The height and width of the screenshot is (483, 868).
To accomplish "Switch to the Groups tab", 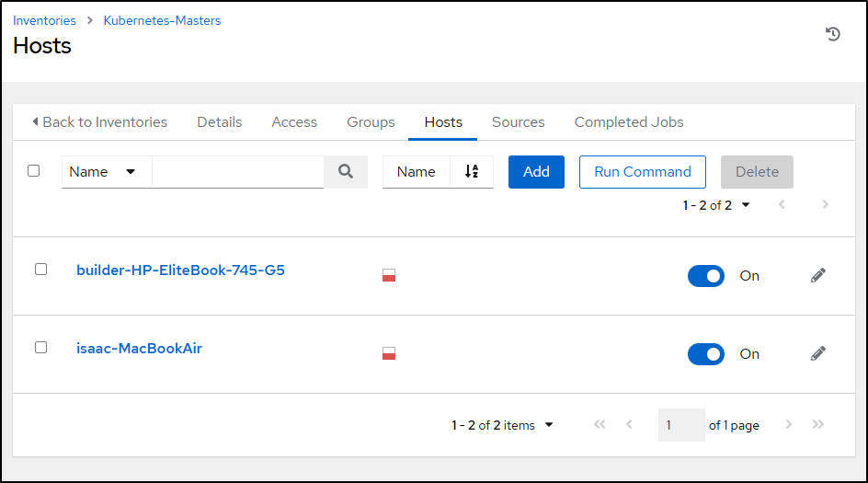I will click(371, 122).
